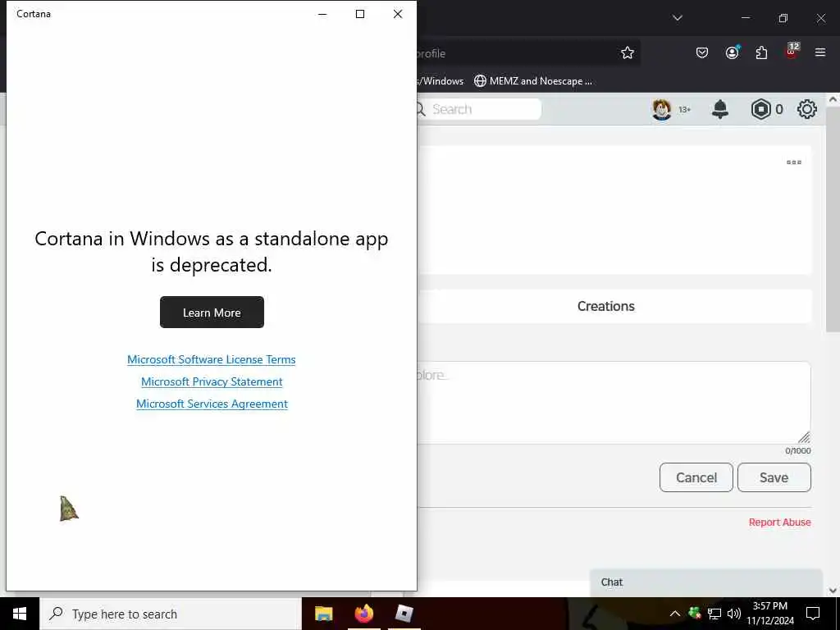The image size is (840, 630).
Task: Open the volume speaker tray icon
Action: click(x=734, y=614)
